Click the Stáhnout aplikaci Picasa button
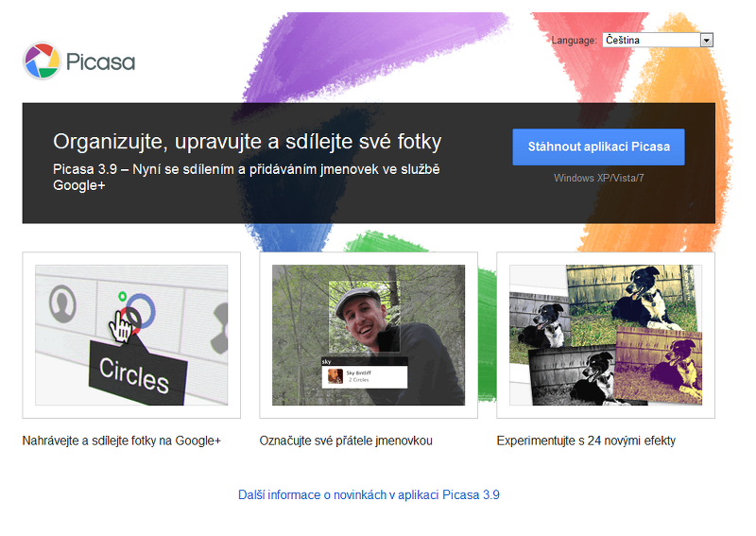 tap(598, 147)
